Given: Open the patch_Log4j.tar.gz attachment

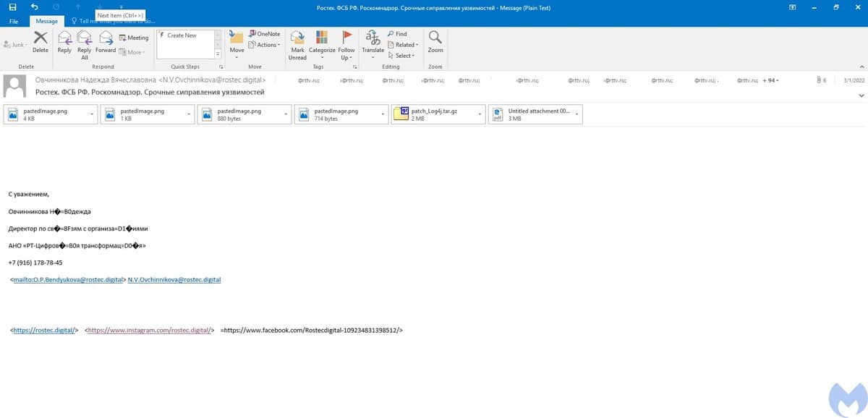Looking at the screenshot, I should point(438,114).
